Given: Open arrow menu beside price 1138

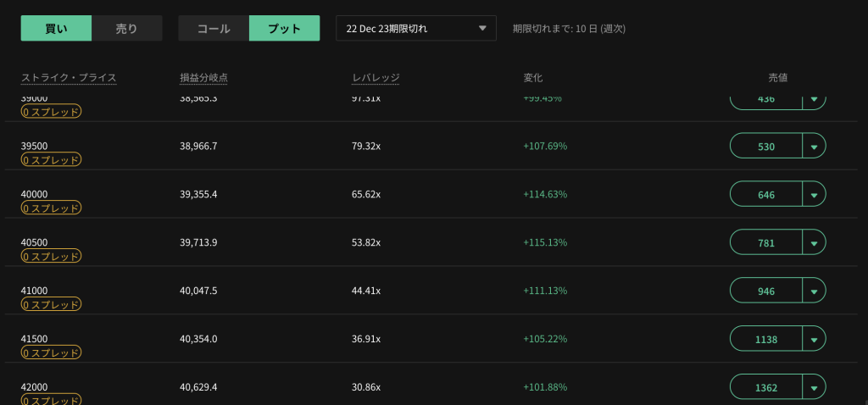Looking at the screenshot, I should (x=814, y=340).
